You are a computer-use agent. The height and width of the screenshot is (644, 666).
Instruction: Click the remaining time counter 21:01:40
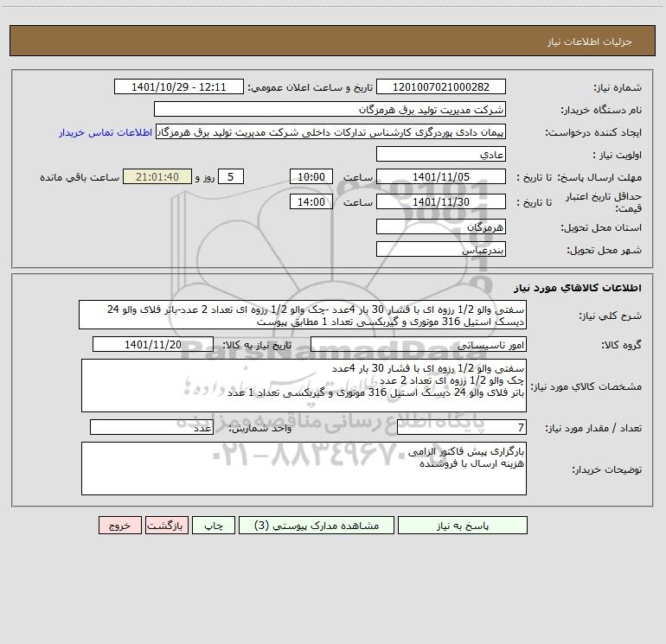coord(157,176)
